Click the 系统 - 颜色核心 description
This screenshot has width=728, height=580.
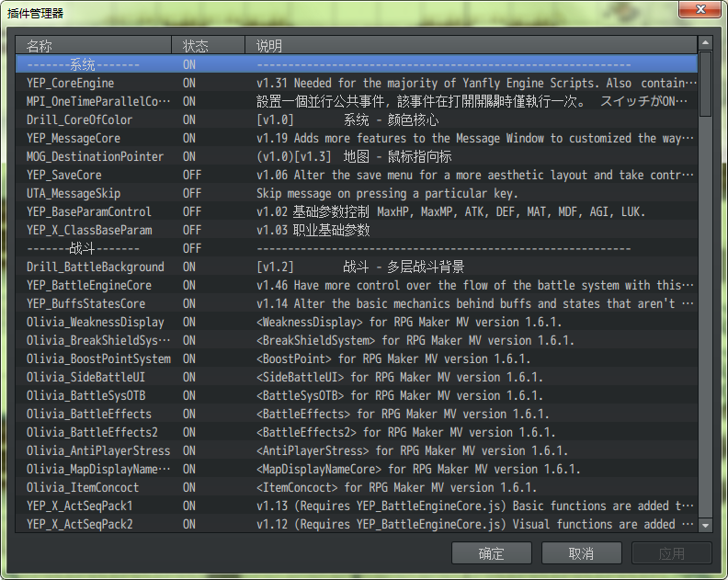[392, 119]
